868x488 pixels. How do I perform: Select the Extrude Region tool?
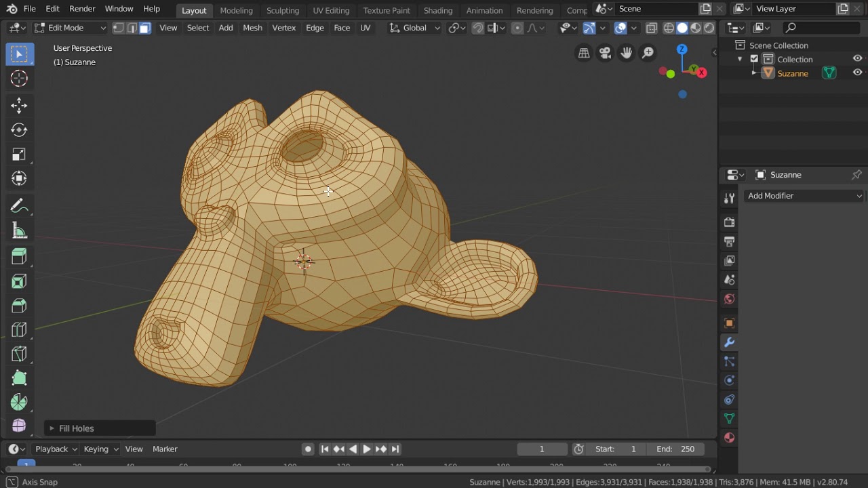19,256
